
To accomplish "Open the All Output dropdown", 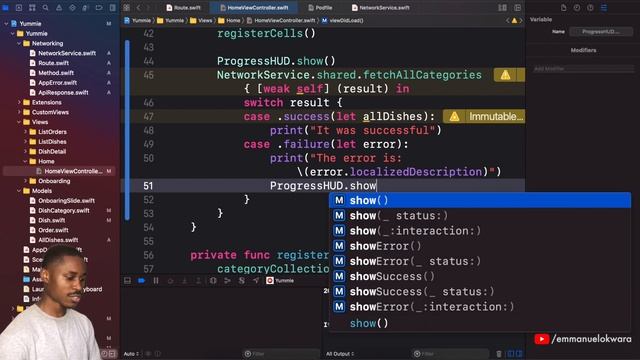I will coord(340,354).
